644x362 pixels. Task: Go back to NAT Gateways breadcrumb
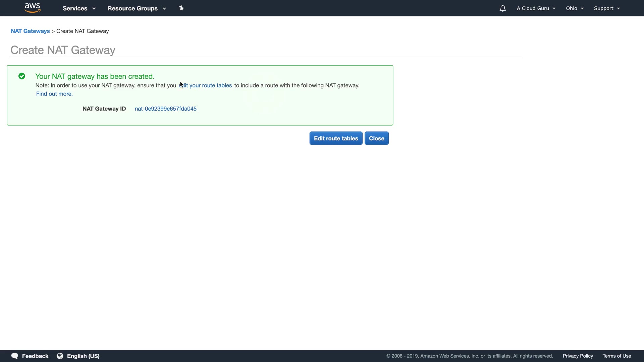click(x=30, y=31)
